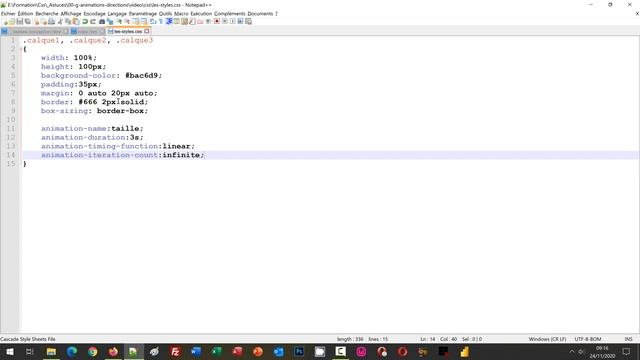
Task: Toggle show all characters
Action: click(160, 21)
